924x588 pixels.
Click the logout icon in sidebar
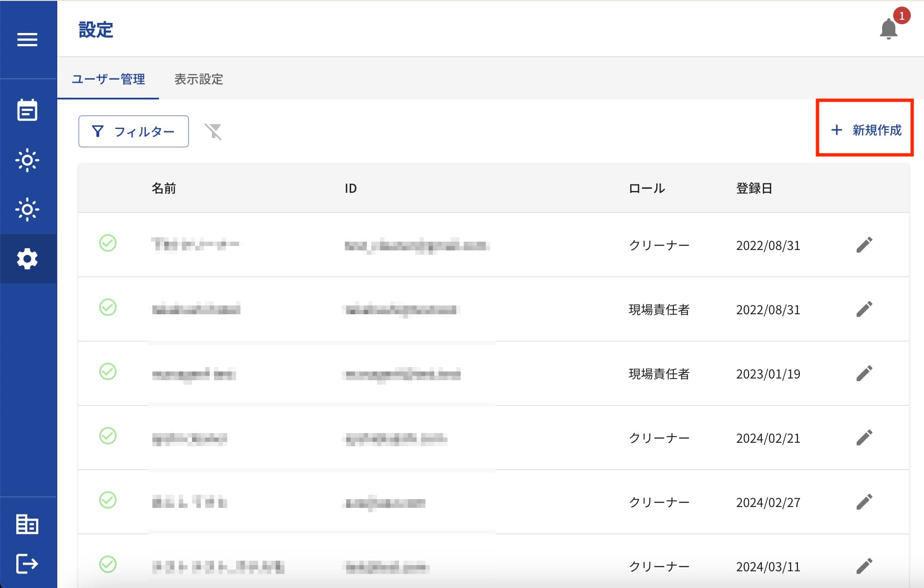27,564
